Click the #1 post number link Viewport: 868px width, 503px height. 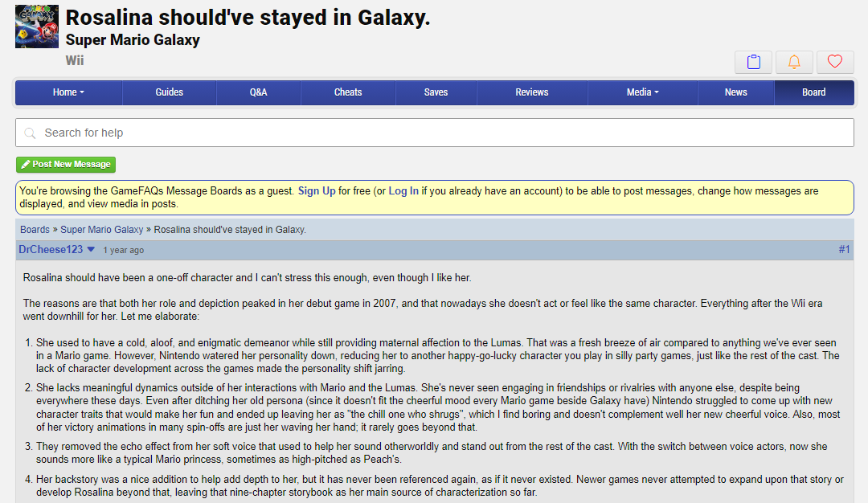pyautogui.click(x=844, y=250)
